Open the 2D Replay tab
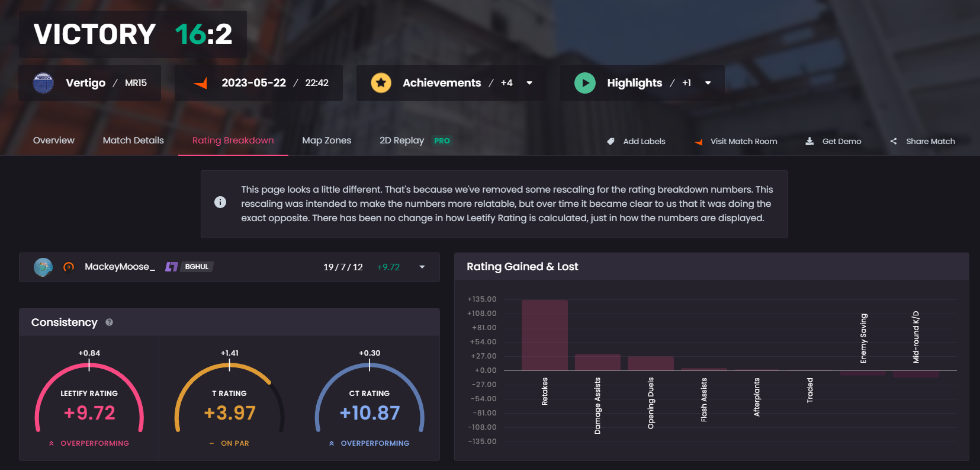This screenshot has width=980, height=470. 401,140
